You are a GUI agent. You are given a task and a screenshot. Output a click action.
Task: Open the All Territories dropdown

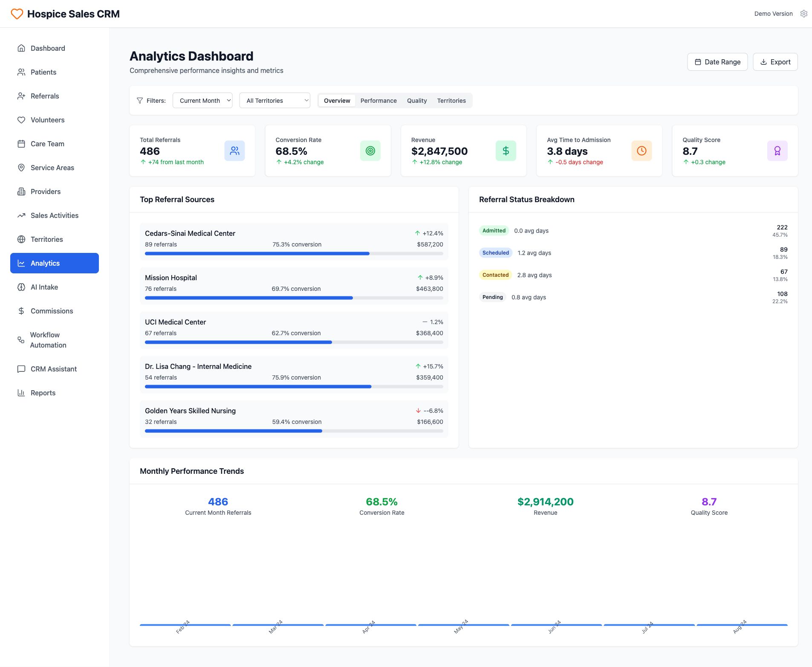coord(275,101)
